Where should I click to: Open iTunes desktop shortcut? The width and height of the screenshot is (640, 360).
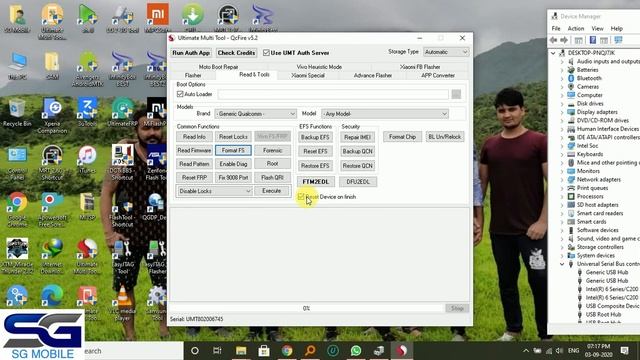point(87,160)
